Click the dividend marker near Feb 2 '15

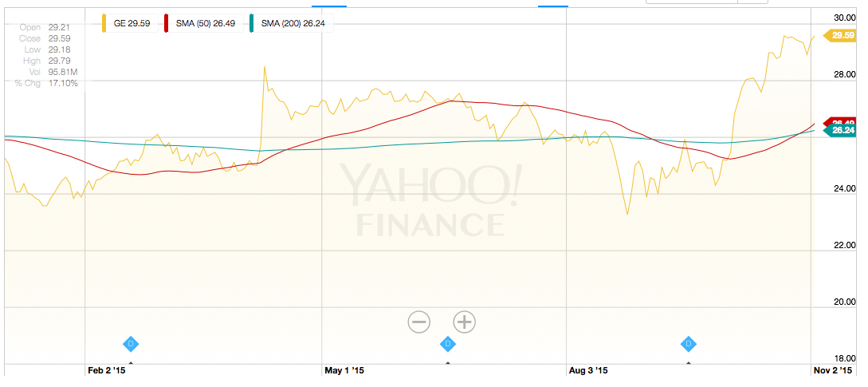pyautogui.click(x=132, y=344)
